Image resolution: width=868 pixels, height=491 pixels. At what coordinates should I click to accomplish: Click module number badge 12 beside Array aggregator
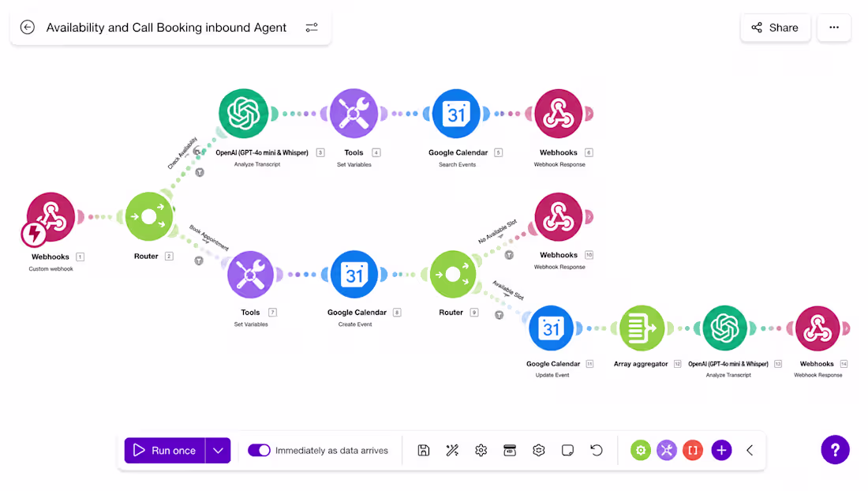pyautogui.click(x=677, y=364)
